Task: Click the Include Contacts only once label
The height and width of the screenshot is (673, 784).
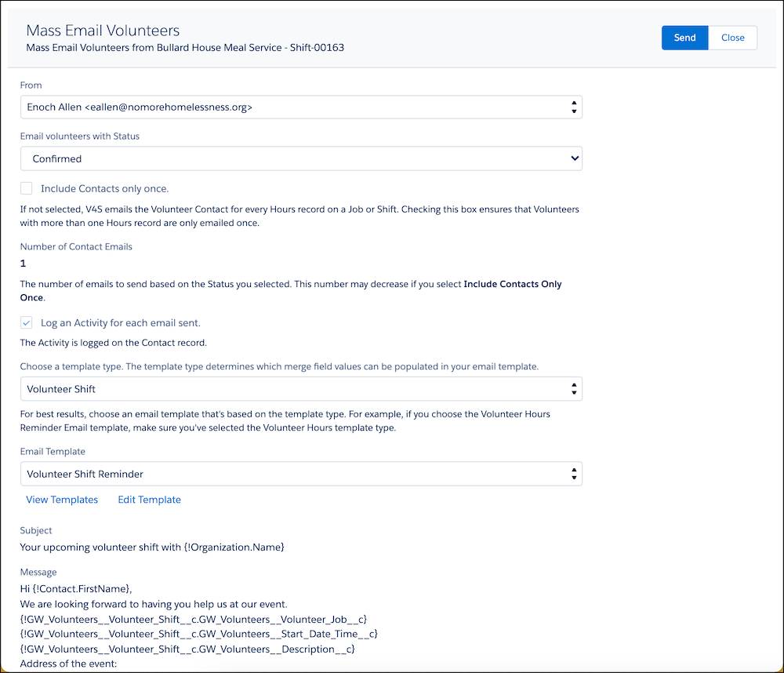Action: [x=104, y=189]
